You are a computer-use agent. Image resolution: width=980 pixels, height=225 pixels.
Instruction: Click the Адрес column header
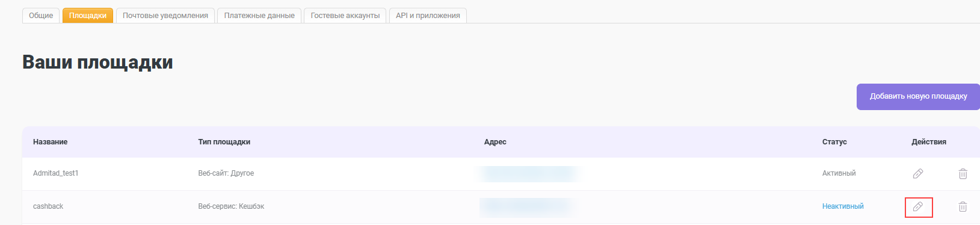(x=495, y=142)
